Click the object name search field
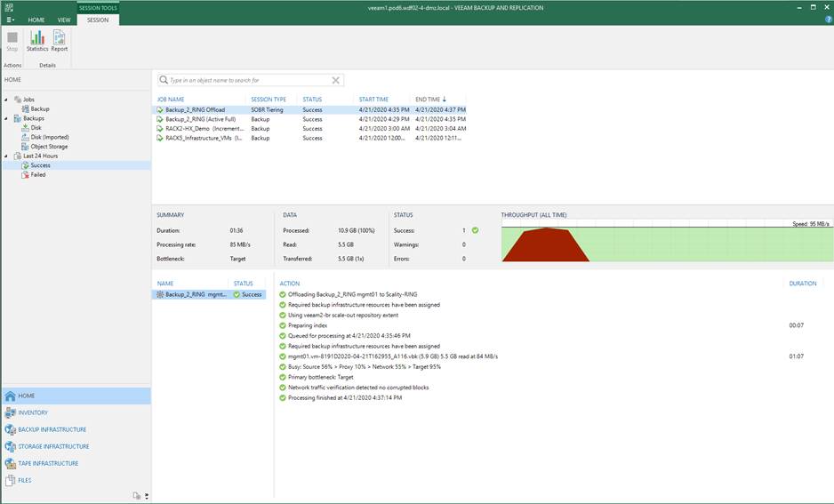The image size is (834, 504). pos(249,80)
